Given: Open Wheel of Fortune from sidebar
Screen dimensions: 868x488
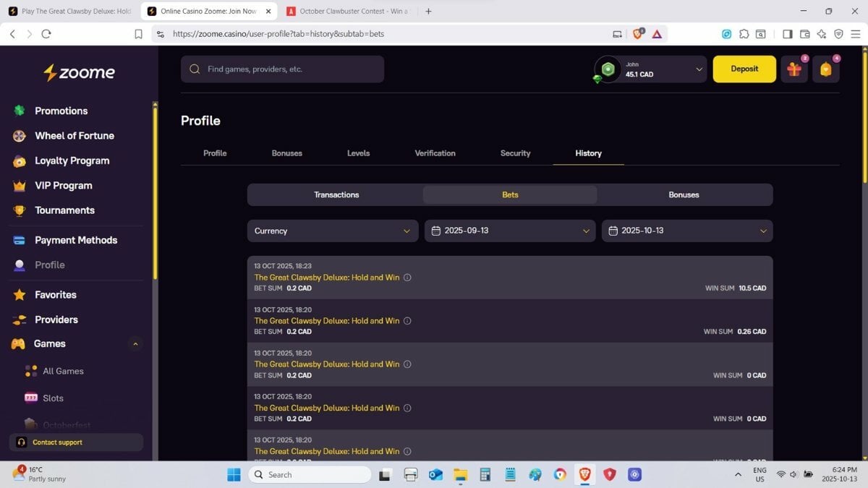Looking at the screenshot, I should [74, 136].
